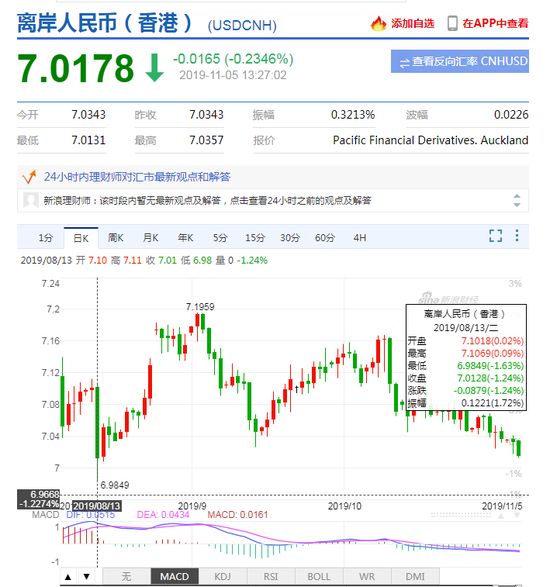Click the black up-triangle indicator button
This screenshot has height=587, width=550.
pyautogui.click(x=69, y=577)
